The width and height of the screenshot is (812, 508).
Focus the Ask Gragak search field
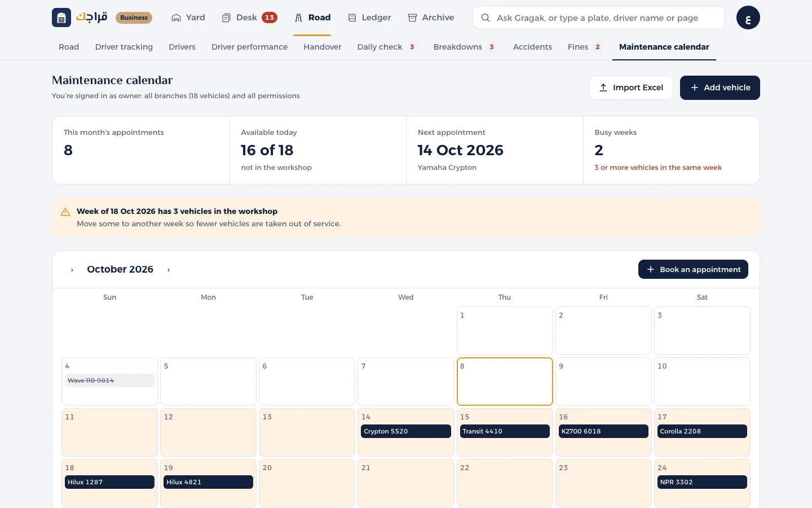click(599, 17)
